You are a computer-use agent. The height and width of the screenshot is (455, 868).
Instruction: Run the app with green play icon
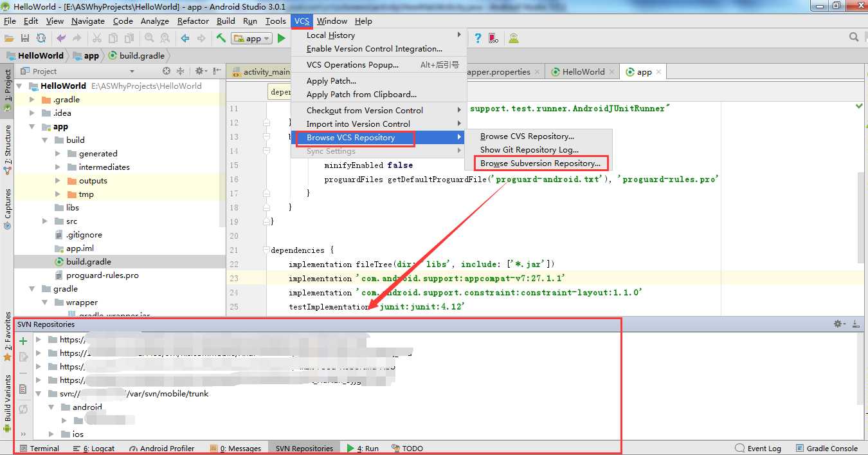(281, 39)
